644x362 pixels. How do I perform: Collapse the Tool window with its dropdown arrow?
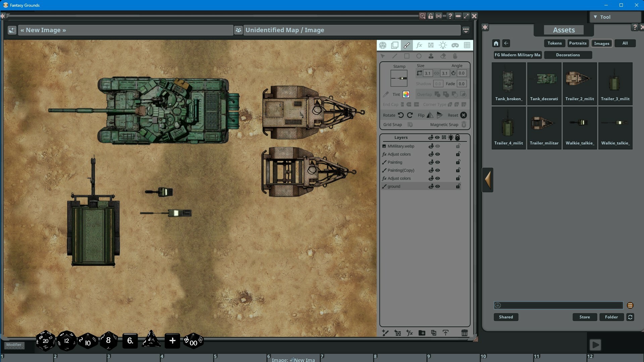coord(596,17)
